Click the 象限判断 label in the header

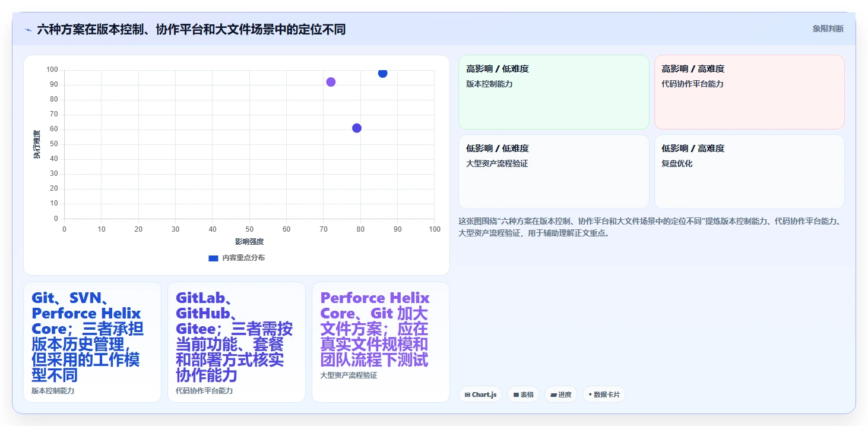pos(828,29)
